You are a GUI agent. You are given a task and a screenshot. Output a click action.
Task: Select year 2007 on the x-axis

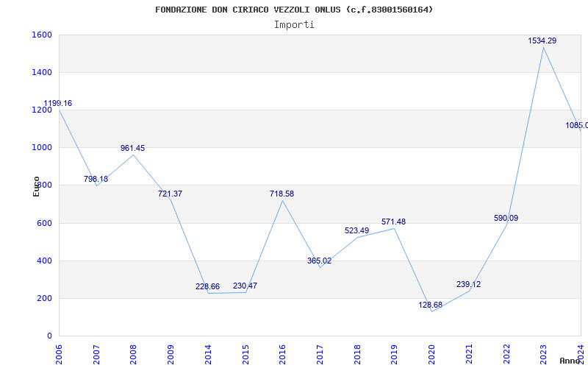click(96, 355)
